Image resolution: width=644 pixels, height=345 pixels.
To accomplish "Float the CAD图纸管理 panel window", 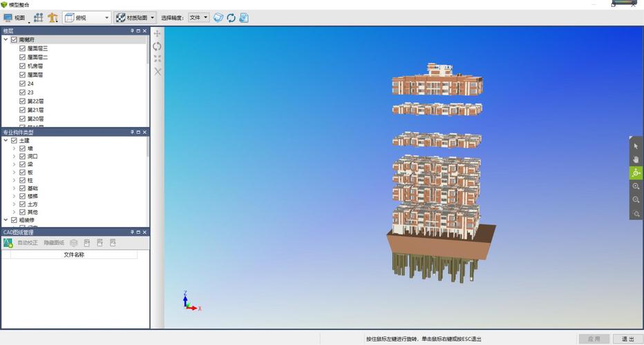I will [138, 233].
